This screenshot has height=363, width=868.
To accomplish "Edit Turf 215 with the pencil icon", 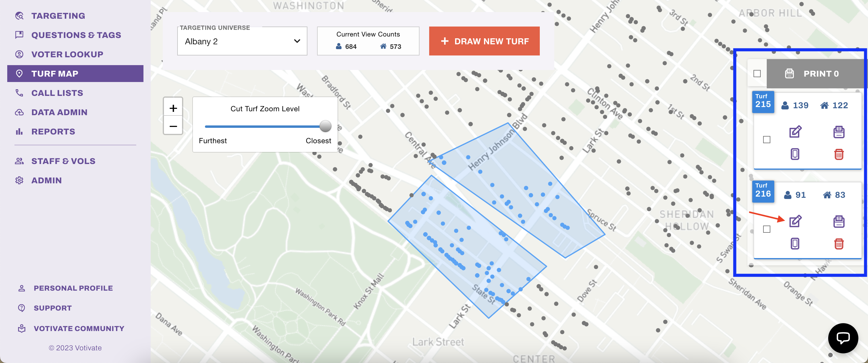I will [x=795, y=132].
